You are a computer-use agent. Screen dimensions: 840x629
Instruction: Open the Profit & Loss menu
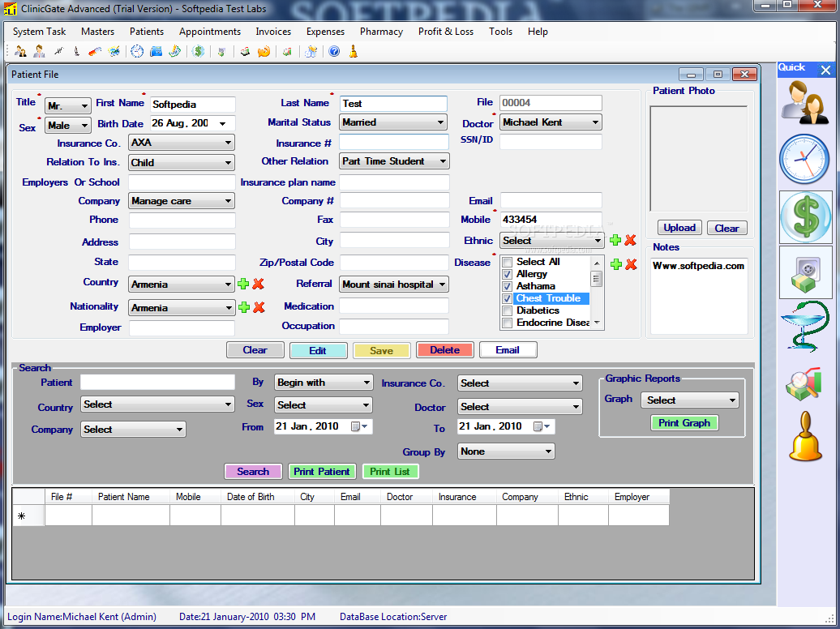click(446, 32)
